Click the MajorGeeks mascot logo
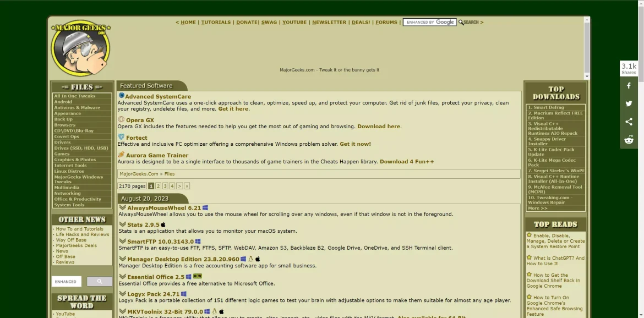Image resolution: width=644 pixels, height=318 pixels. click(81, 48)
